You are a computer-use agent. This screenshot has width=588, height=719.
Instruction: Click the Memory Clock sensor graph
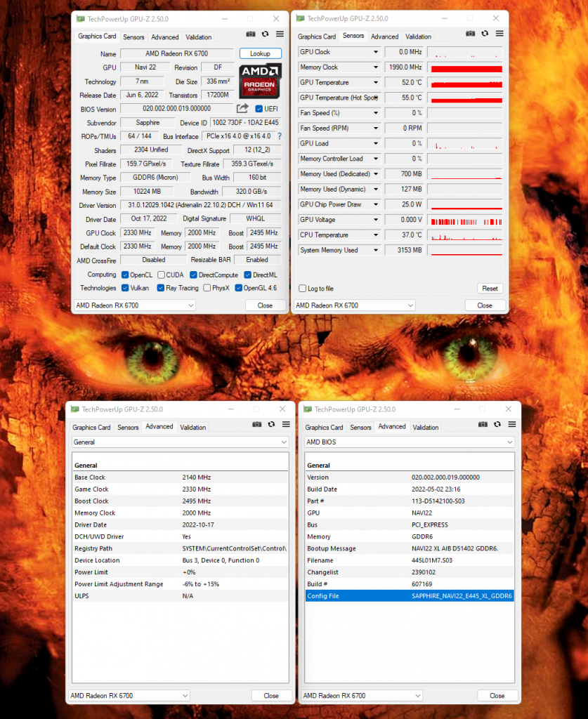464,67
